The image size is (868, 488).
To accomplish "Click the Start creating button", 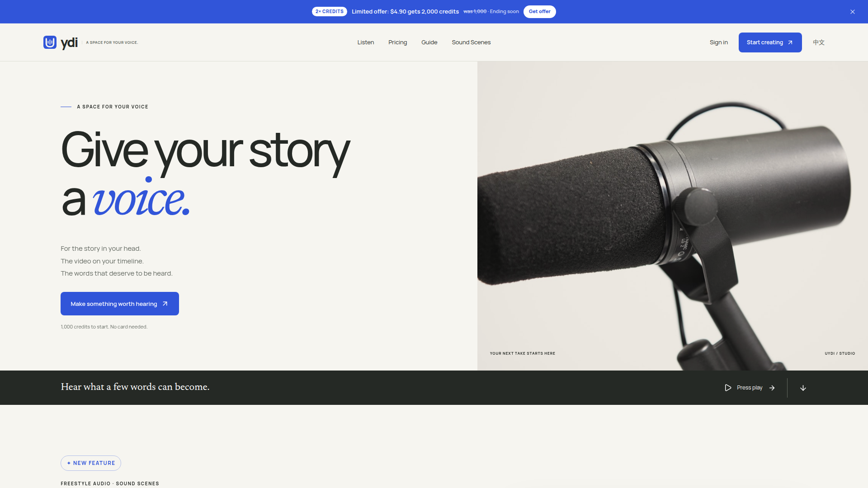I will tap(770, 42).
